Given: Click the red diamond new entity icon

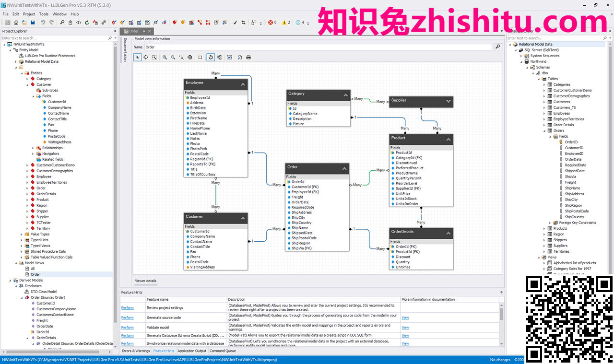Looking at the screenshot, I should point(175,22).
